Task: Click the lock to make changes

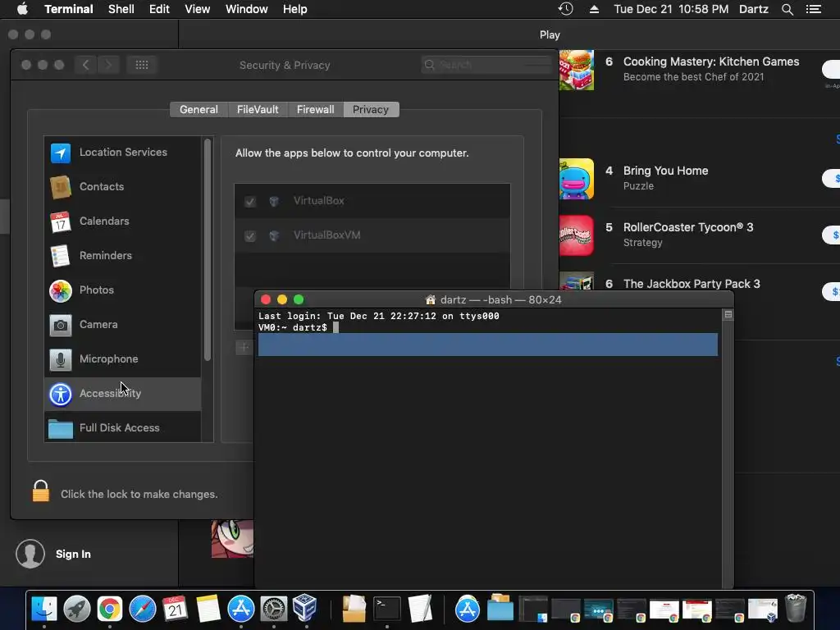Action: pos(41,491)
